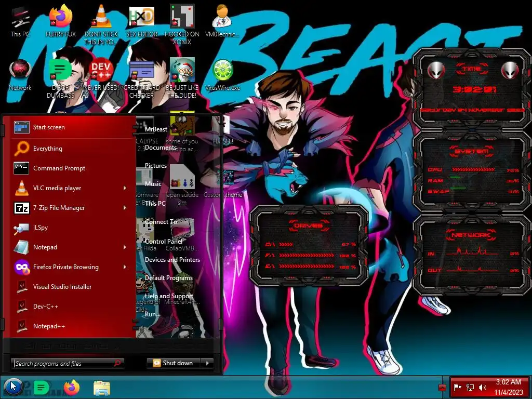Click the search magnifier icon in Start menu
The image size is (532, 399).
click(x=117, y=363)
